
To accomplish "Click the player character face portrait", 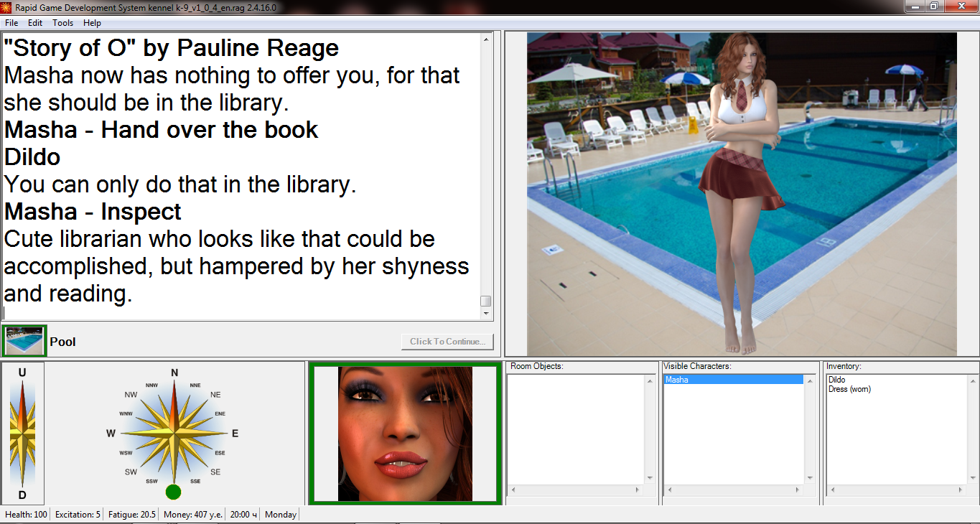I will tap(405, 434).
